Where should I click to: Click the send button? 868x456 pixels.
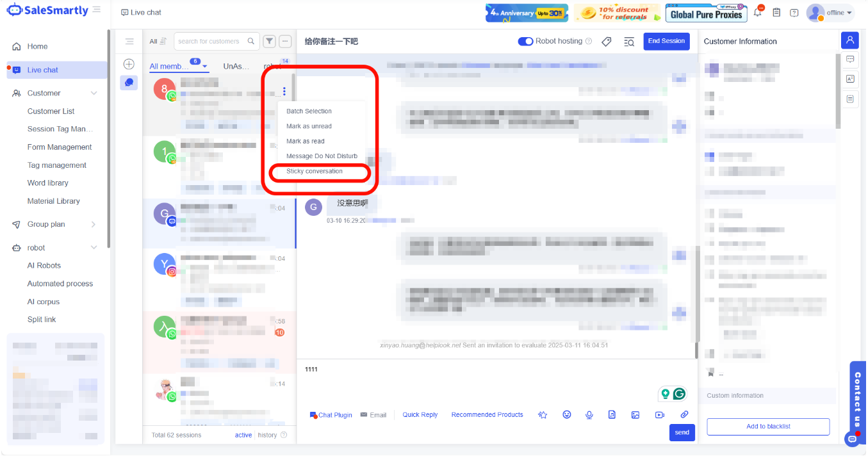tap(682, 433)
